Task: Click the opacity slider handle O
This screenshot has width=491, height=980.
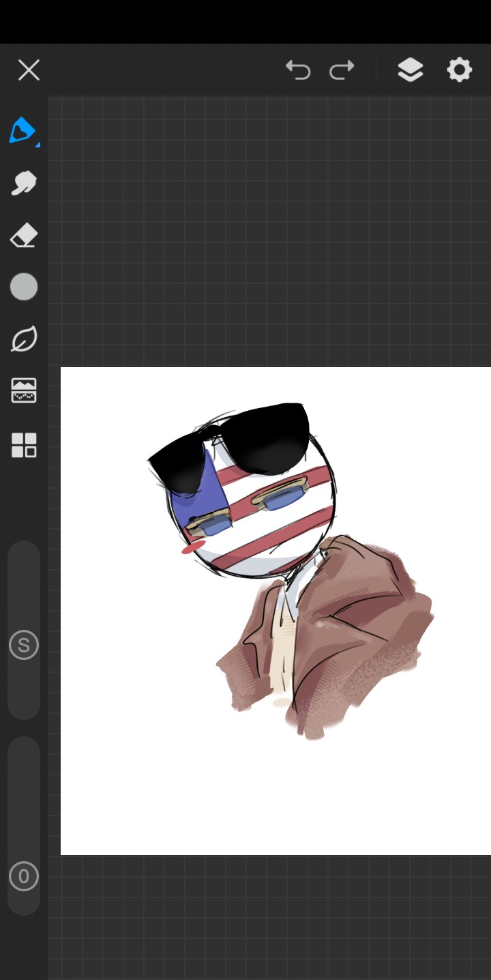Action: coord(24,876)
